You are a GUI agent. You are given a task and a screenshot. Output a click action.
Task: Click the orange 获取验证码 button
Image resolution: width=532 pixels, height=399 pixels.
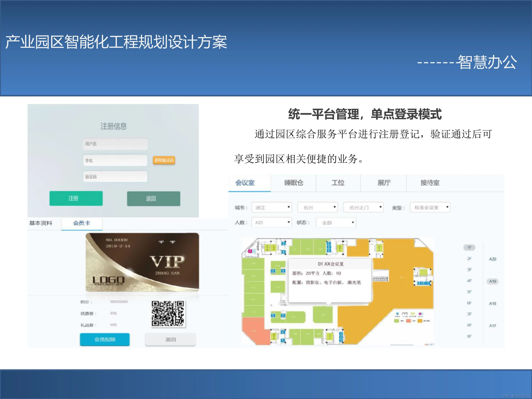[164, 160]
